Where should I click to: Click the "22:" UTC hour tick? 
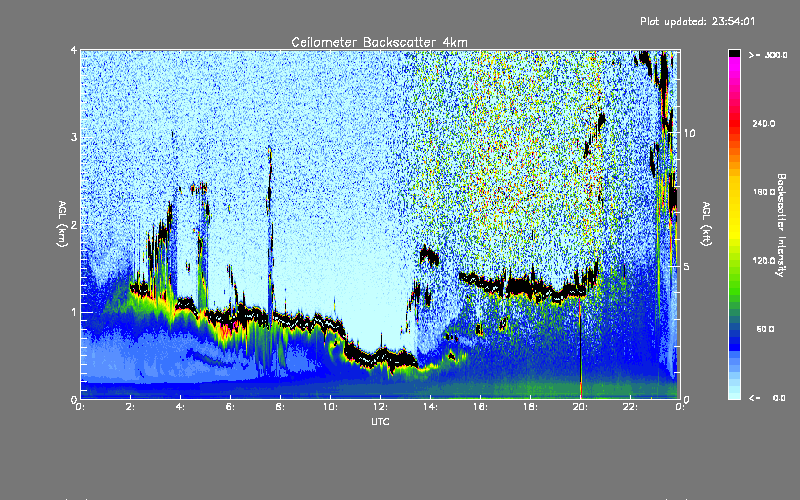point(630,407)
